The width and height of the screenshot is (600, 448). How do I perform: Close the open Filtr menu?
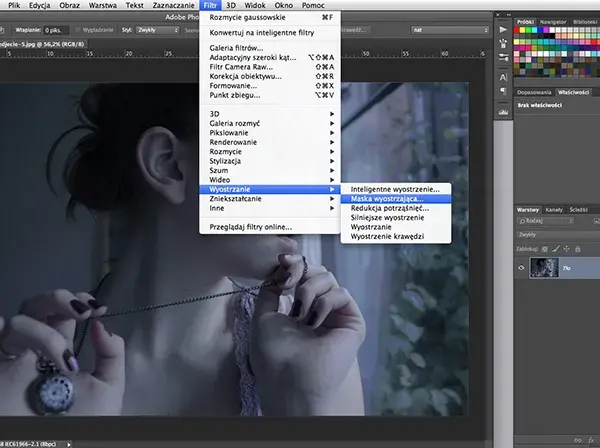click(210, 5)
